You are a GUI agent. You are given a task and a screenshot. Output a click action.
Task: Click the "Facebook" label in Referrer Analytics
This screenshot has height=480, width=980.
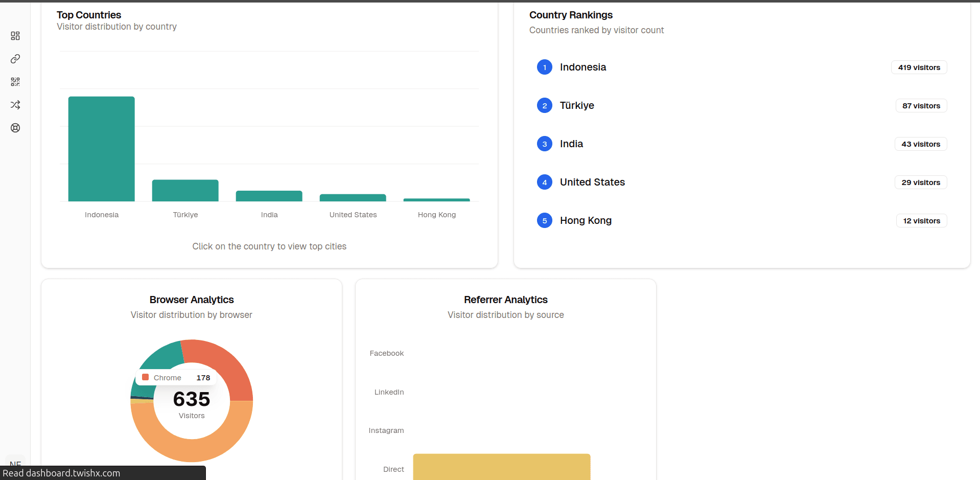point(387,353)
